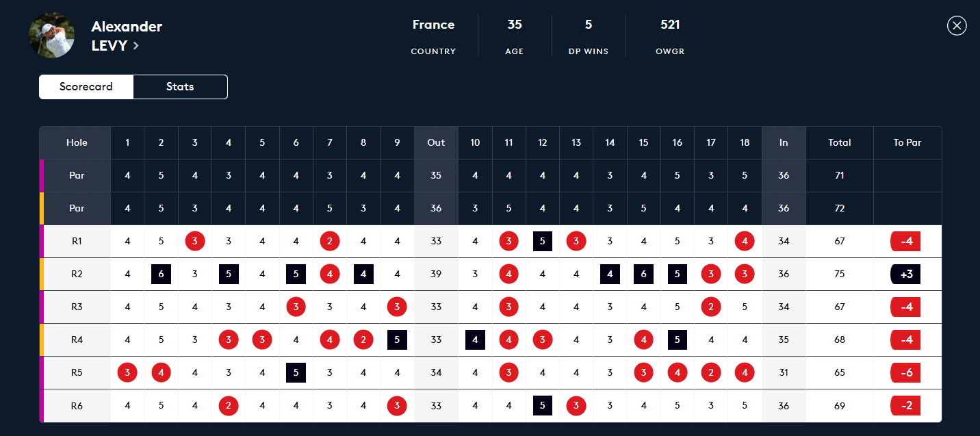
Task: Click R6 hole 12 bogey square
Action: (543, 405)
